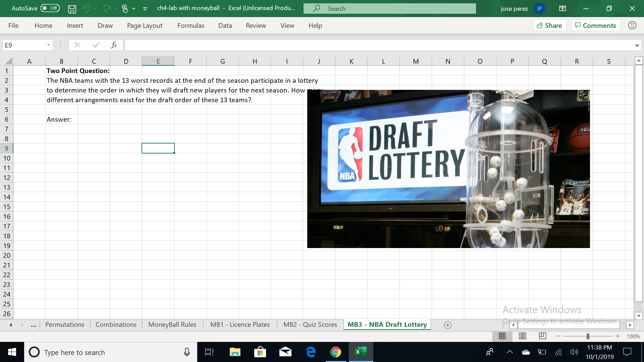Click the Ribbon Display Options icon
This screenshot has width=644, height=362.
click(562, 9)
